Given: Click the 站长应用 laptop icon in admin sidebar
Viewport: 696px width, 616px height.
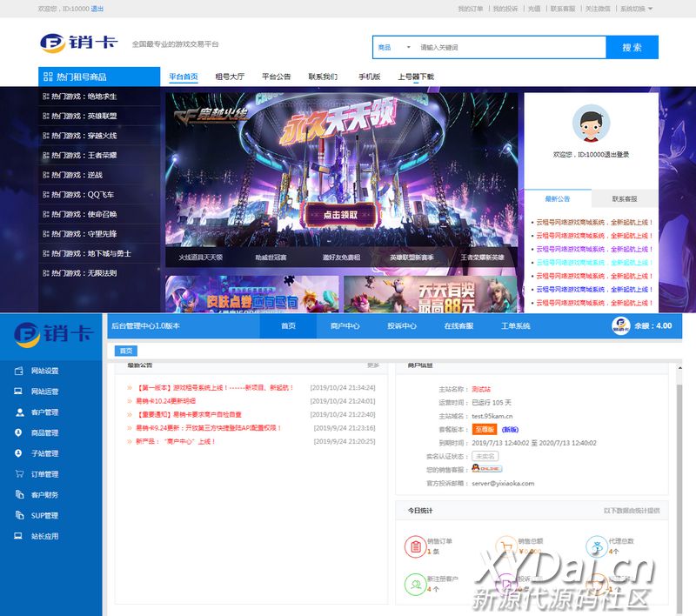Looking at the screenshot, I should [18, 536].
